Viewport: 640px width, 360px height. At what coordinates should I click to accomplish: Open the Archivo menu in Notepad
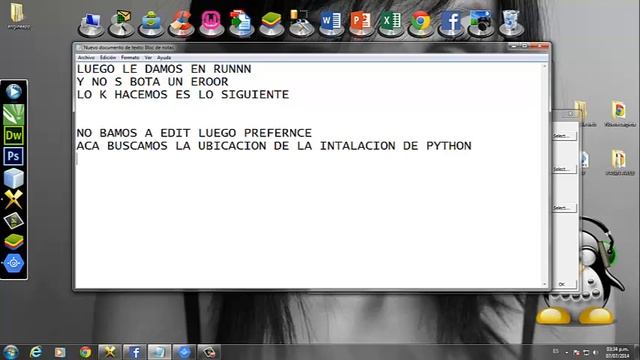[x=86, y=58]
